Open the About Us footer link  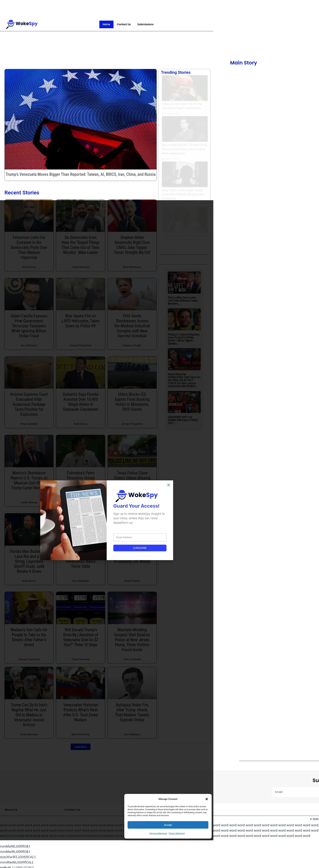click(11, 809)
